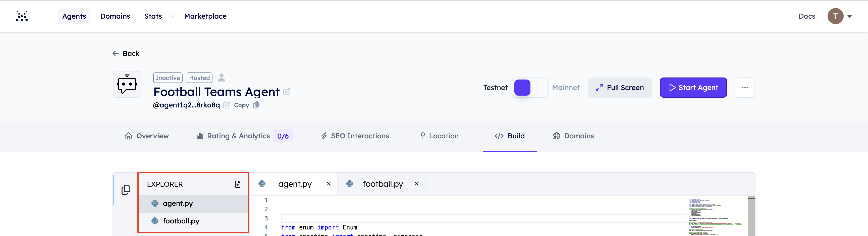Close the agent.py editor tab
Viewport: 868px width, 236px height.
pyautogui.click(x=329, y=184)
